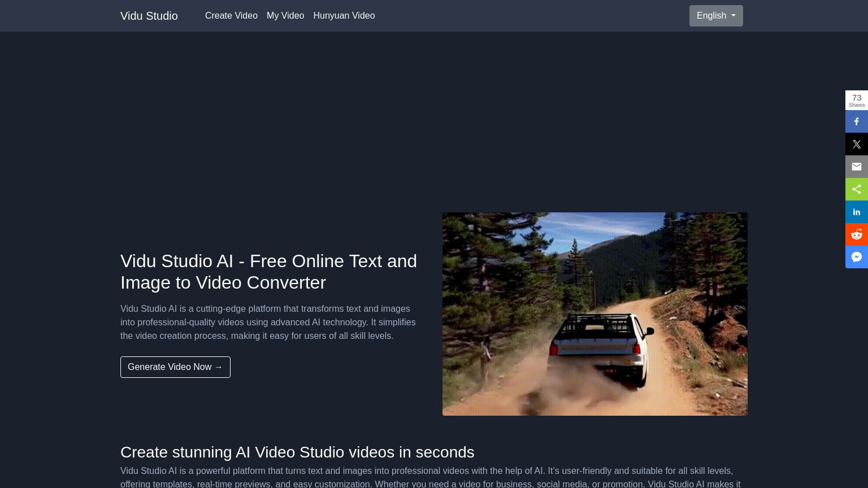Share the page on X (Twitter)
868x488 pixels.
pos(856,144)
